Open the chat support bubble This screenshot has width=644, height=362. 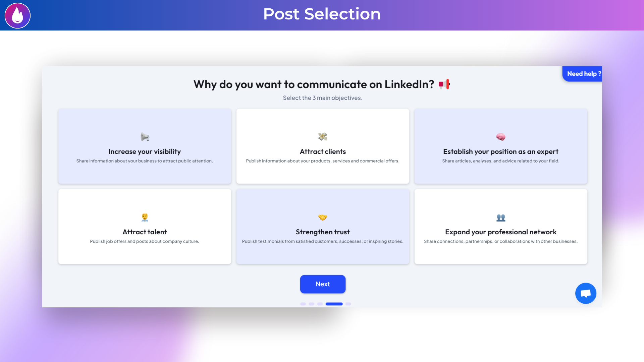pyautogui.click(x=586, y=293)
